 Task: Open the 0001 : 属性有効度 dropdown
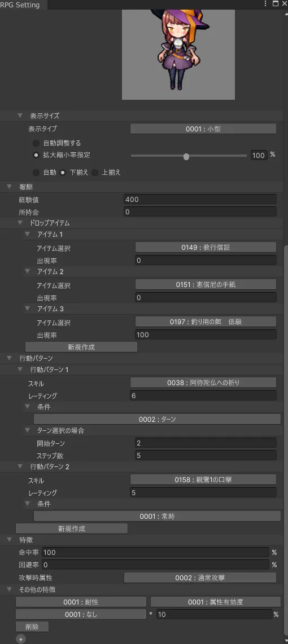pyautogui.click(x=216, y=602)
